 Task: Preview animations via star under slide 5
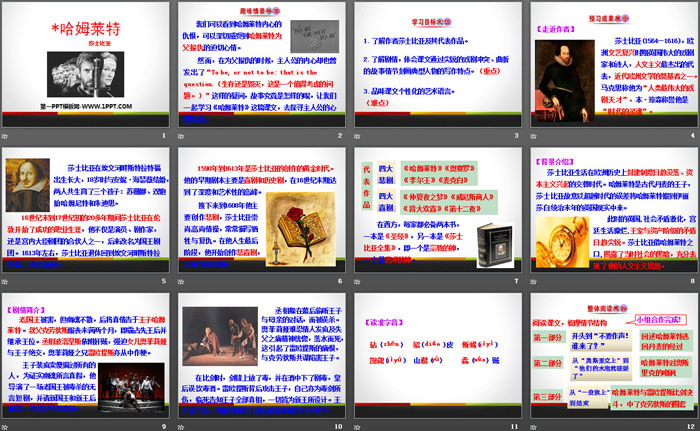[4, 281]
